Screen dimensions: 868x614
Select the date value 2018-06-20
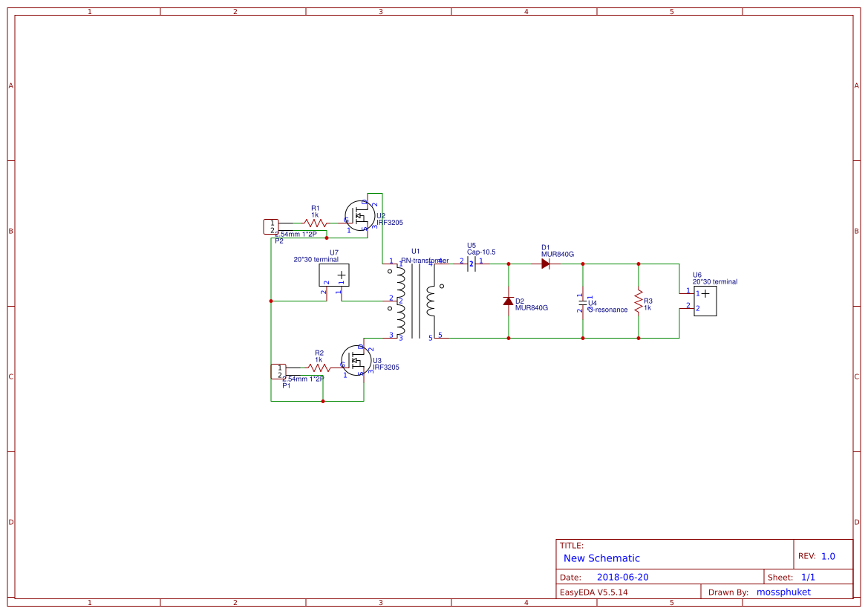pos(622,577)
